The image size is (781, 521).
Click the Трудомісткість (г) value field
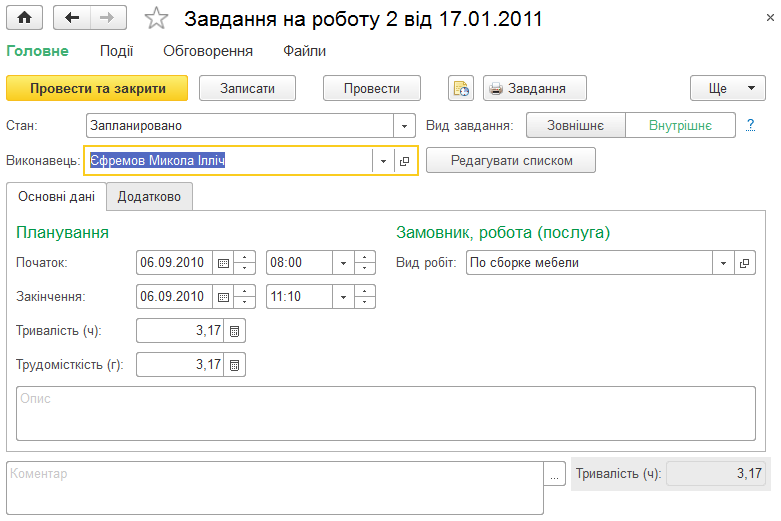click(x=180, y=365)
